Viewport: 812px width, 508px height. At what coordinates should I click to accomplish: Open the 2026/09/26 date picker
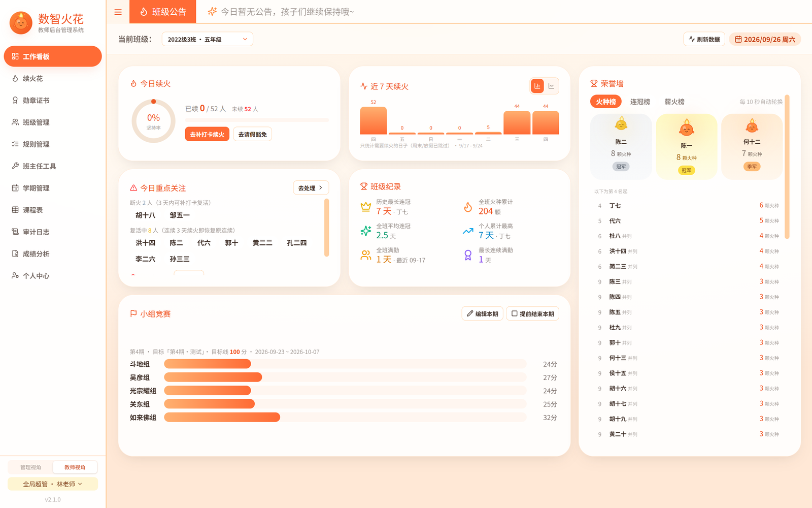click(x=765, y=39)
